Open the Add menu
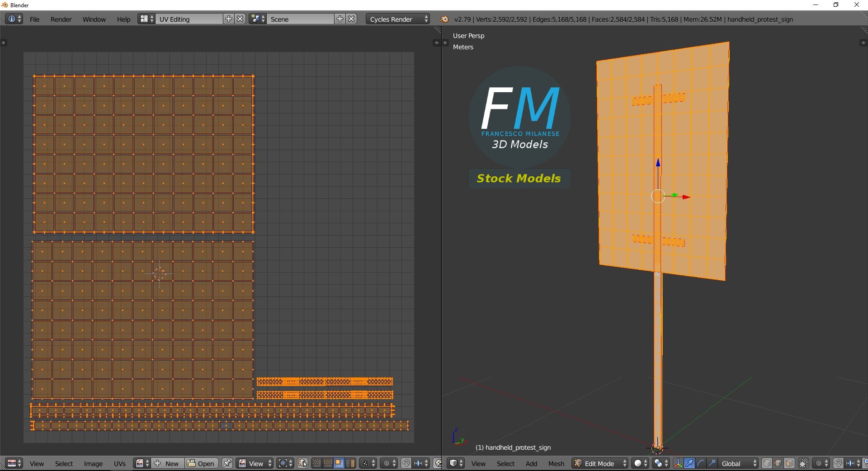This screenshot has width=868, height=471. pyautogui.click(x=531, y=464)
